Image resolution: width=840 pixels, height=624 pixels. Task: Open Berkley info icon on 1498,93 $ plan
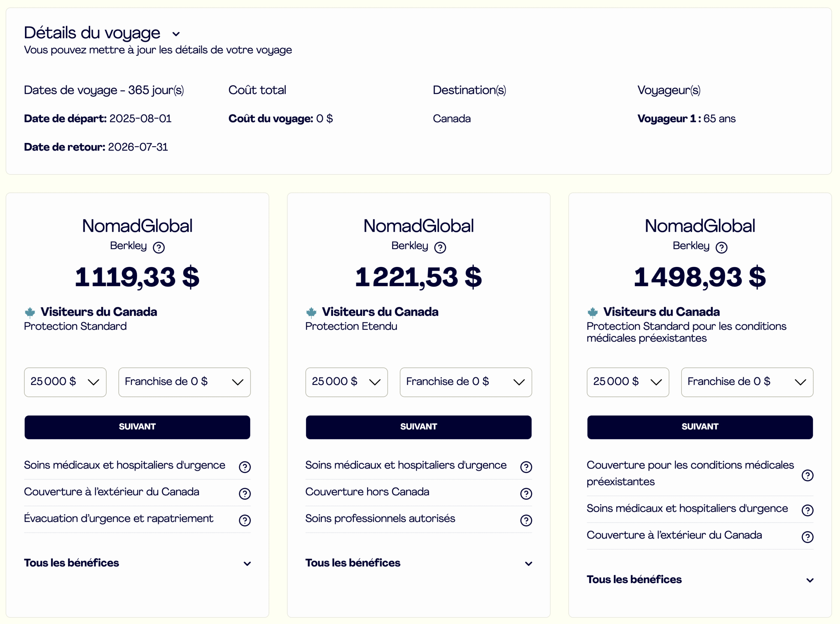pyautogui.click(x=721, y=248)
